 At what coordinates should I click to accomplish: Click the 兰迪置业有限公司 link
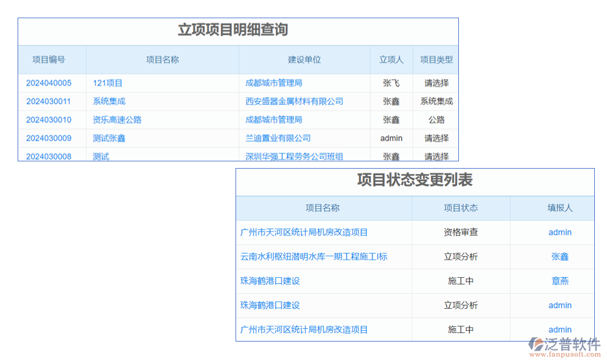(278, 138)
